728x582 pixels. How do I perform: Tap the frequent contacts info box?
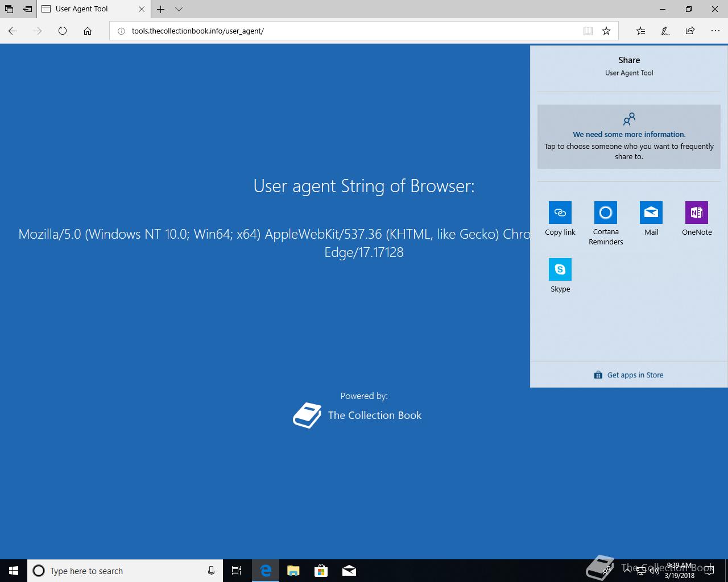coord(629,136)
